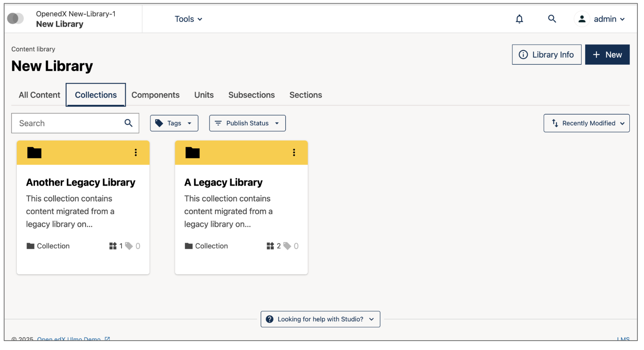The height and width of the screenshot is (350, 644).
Task: Click the user avatar icon next to admin
Action: [581, 19]
